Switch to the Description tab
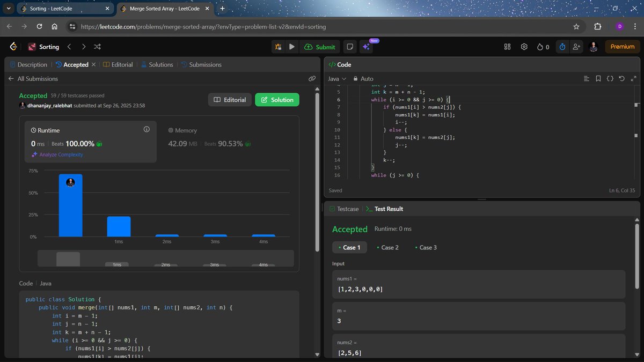The height and width of the screenshot is (362, 644). [x=28, y=64]
